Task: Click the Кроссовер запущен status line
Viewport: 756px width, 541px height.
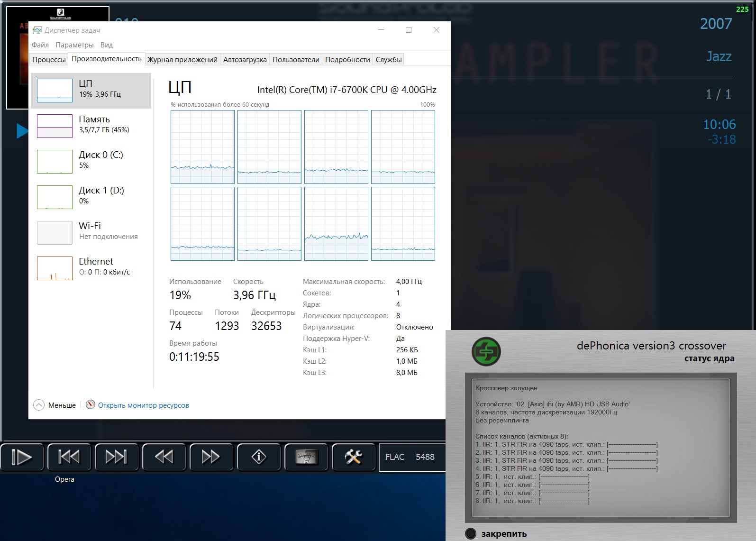Action: click(x=506, y=388)
